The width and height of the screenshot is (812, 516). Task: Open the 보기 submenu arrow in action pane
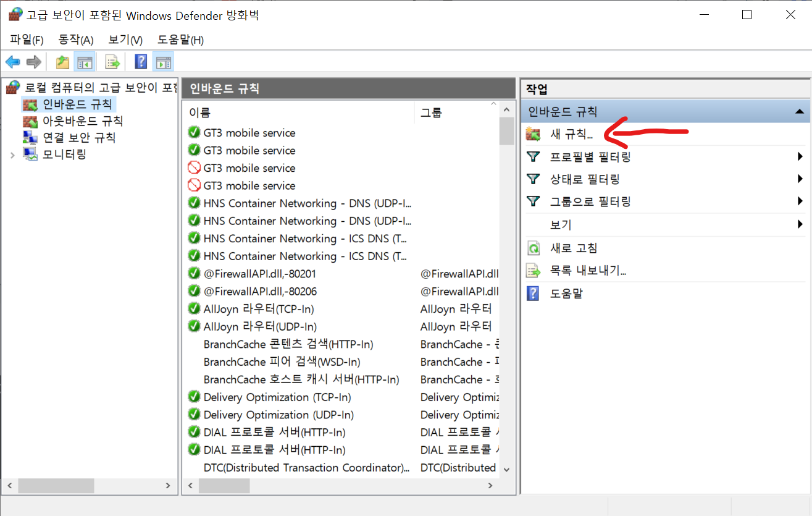tap(800, 225)
